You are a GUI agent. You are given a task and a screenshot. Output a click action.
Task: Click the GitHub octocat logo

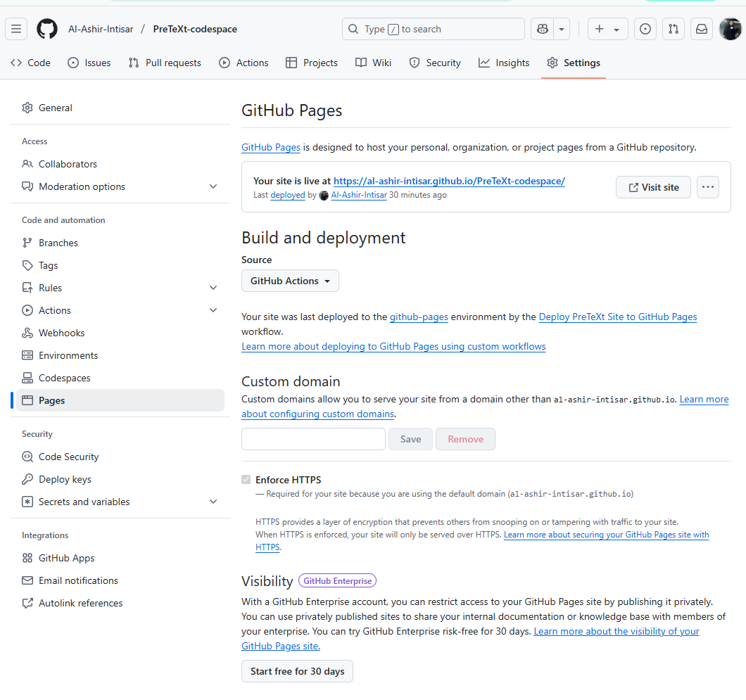[47, 29]
